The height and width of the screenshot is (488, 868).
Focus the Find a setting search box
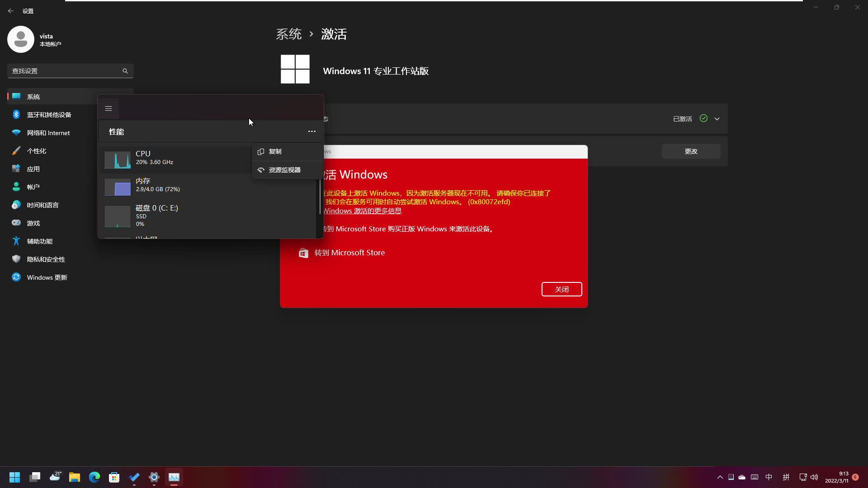click(x=71, y=71)
